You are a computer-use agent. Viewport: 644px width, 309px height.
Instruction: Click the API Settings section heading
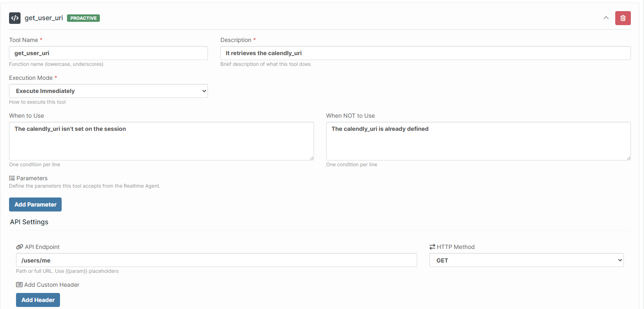(x=29, y=222)
